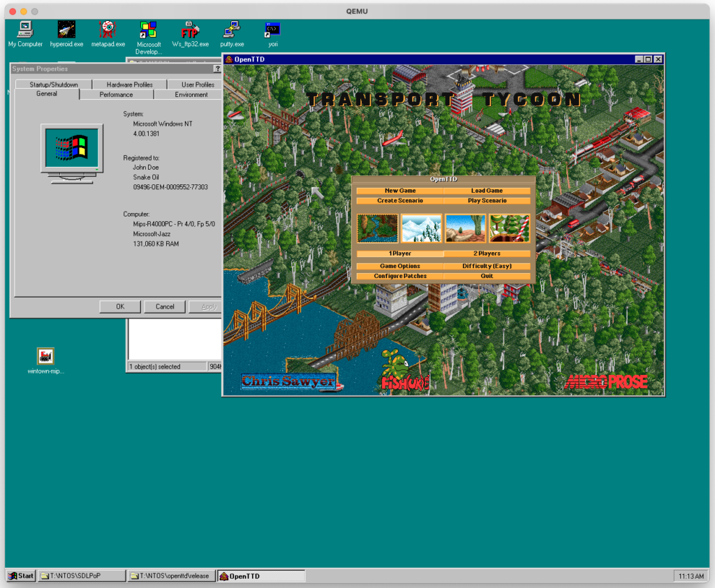Cancel the System Properties dialog

[165, 307]
